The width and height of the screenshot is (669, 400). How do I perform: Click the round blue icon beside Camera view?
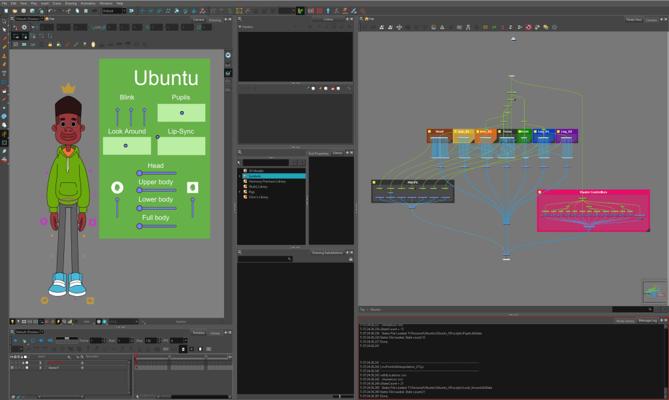228,55
